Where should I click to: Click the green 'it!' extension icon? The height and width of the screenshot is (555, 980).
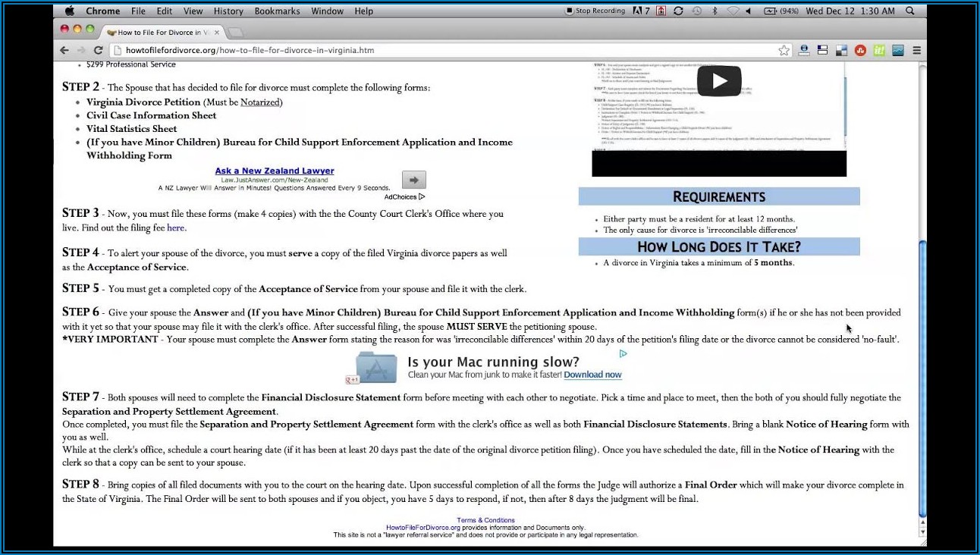click(879, 50)
